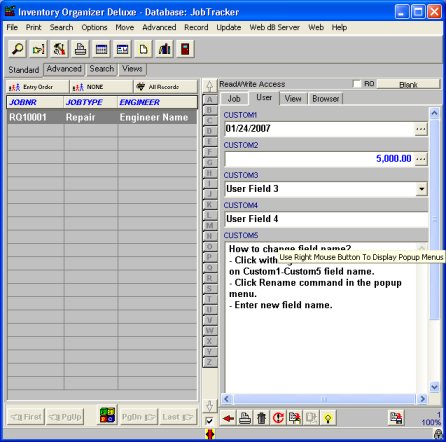446x442 pixels.
Task: Click the CUSTOM1 date field
Action: [x=319, y=129]
